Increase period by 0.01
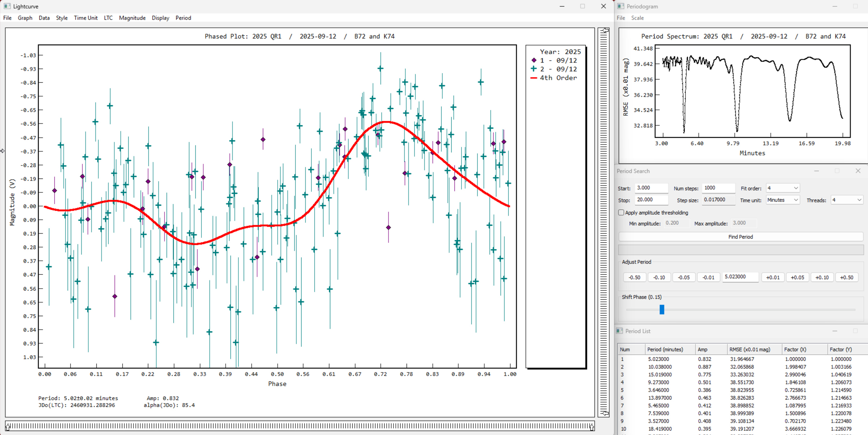The width and height of the screenshot is (868, 435). coord(773,277)
